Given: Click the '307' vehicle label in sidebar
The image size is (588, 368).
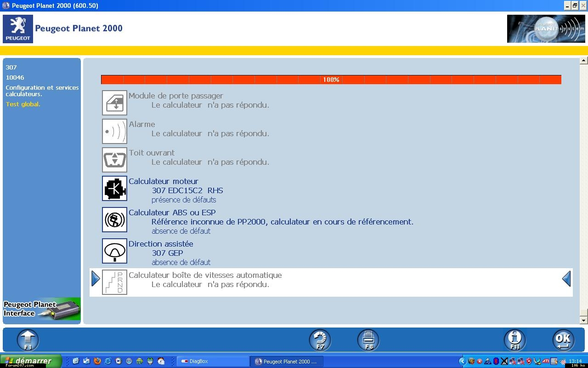Looking at the screenshot, I should [x=11, y=68].
